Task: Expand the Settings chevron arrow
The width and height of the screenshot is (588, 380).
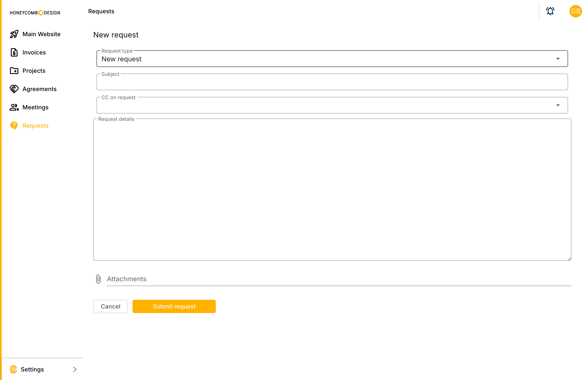Action: [75, 369]
